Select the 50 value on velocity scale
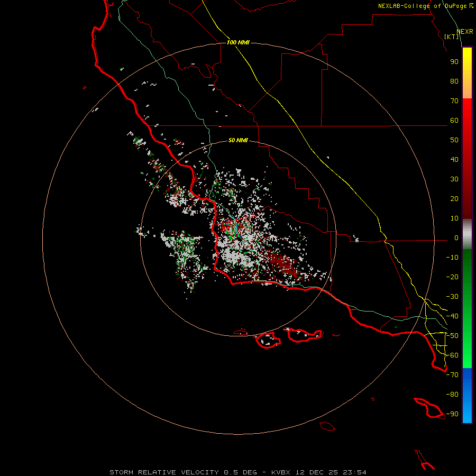Screen dimensions: 476x476 pyautogui.click(x=454, y=140)
